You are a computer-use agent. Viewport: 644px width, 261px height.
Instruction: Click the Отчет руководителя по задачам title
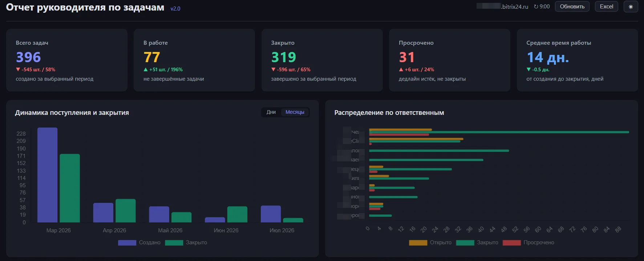pyautogui.click(x=85, y=7)
